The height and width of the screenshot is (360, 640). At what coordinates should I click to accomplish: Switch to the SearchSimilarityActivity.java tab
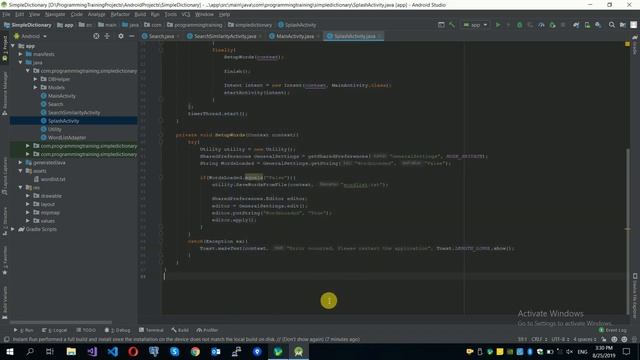tap(224, 36)
